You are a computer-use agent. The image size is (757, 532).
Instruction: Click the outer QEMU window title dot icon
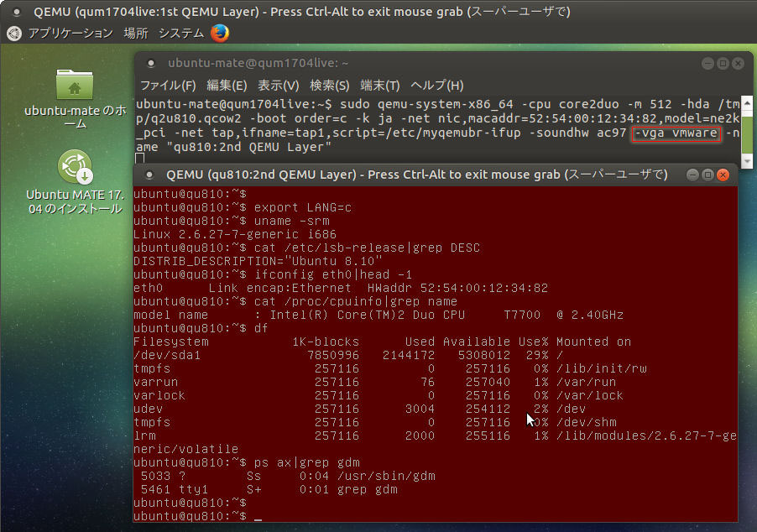click(x=17, y=12)
